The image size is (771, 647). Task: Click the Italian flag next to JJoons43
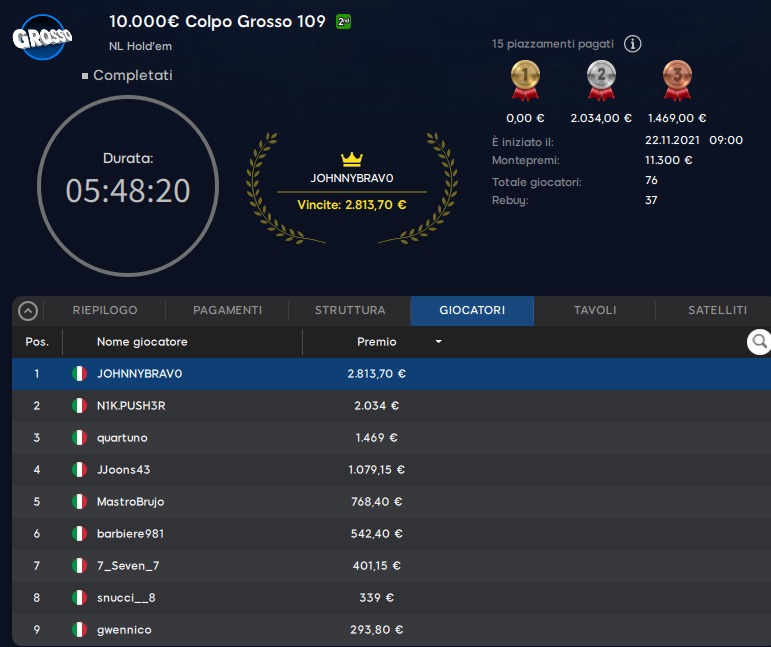(x=79, y=470)
